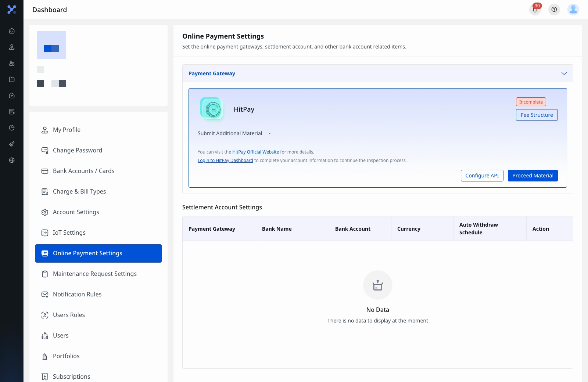This screenshot has width=588, height=382.
Task: Open the HitPay Official Website link
Action: (x=255, y=152)
